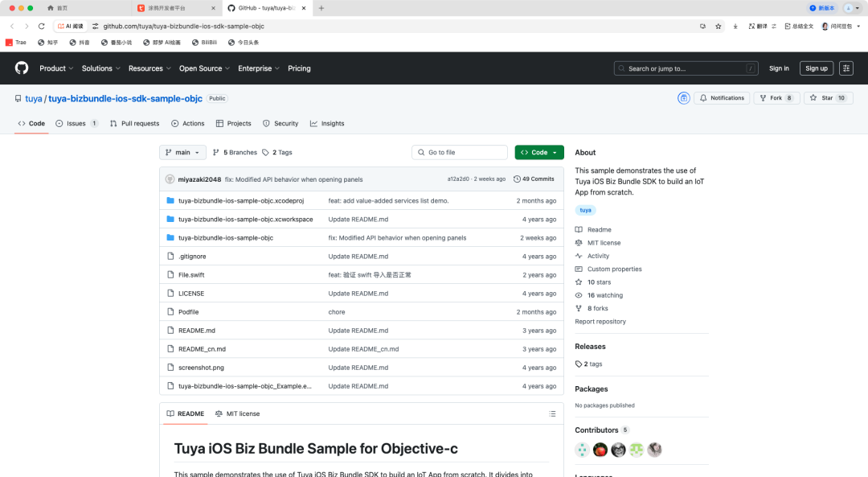Click the browser address bar URL
Image resolution: width=868 pixels, height=477 pixels.
click(183, 26)
